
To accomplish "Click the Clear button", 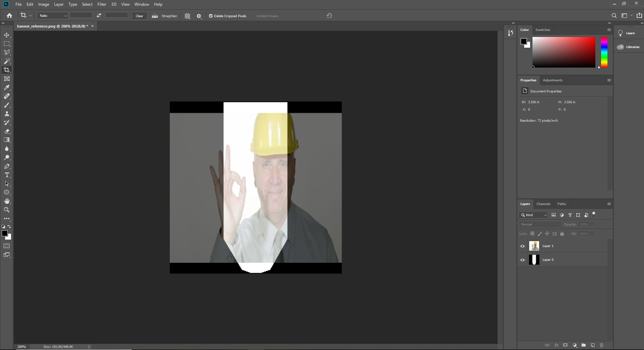I will tap(139, 16).
